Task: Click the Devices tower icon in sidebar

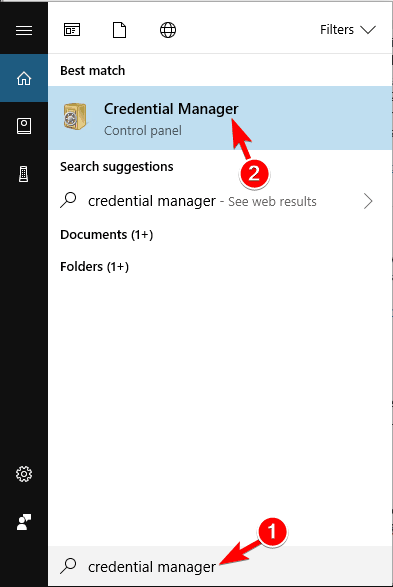Action: click(x=24, y=174)
